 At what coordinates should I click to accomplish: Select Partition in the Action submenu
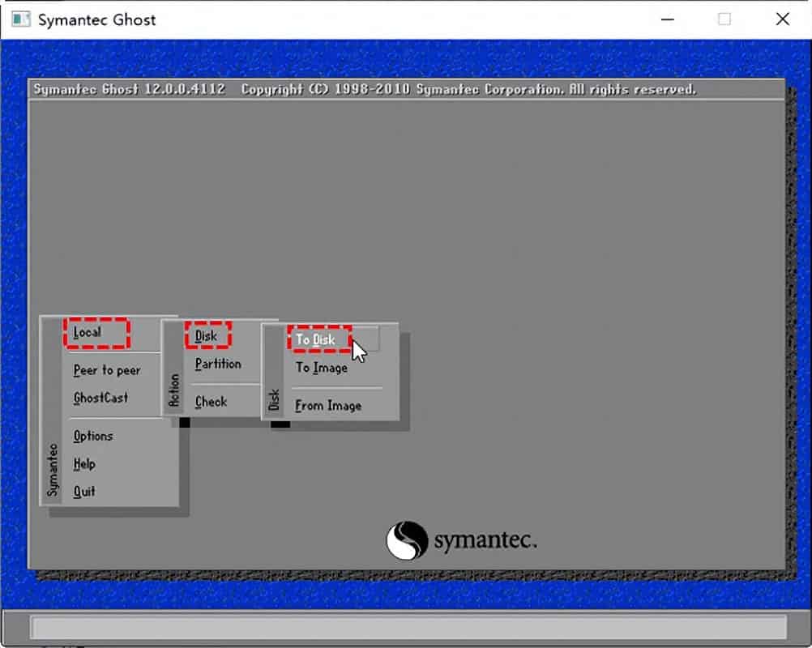pos(218,364)
